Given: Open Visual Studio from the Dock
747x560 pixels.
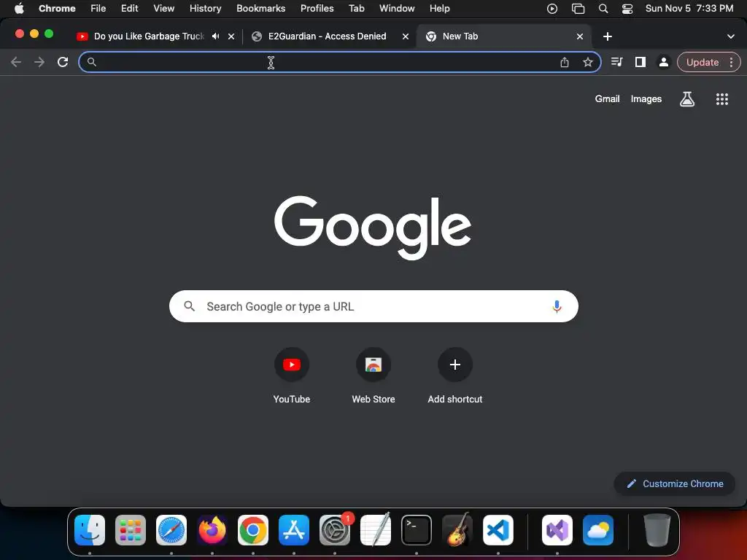Looking at the screenshot, I should [557, 530].
